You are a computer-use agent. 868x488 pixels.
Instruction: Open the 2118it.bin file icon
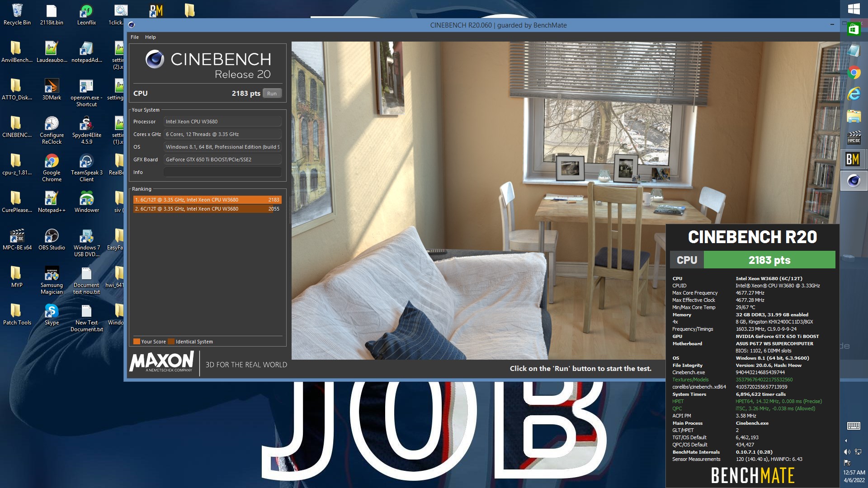pos(52,14)
